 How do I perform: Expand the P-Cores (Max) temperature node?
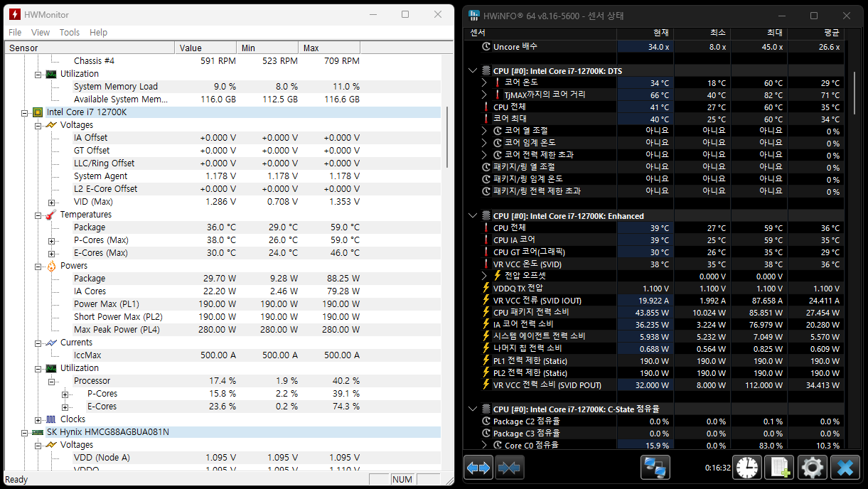coord(51,240)
